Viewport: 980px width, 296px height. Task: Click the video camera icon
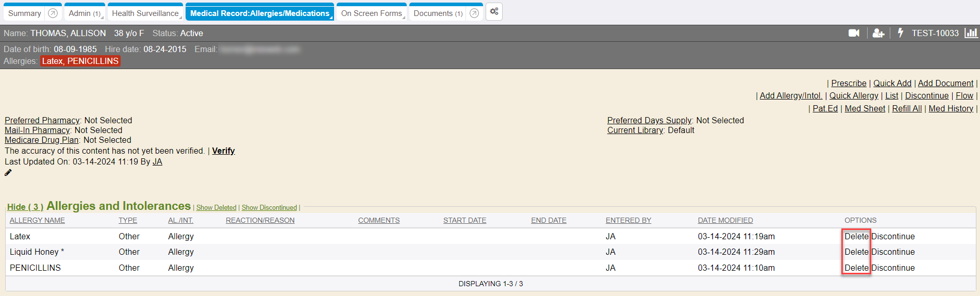[x=854, y=33]
